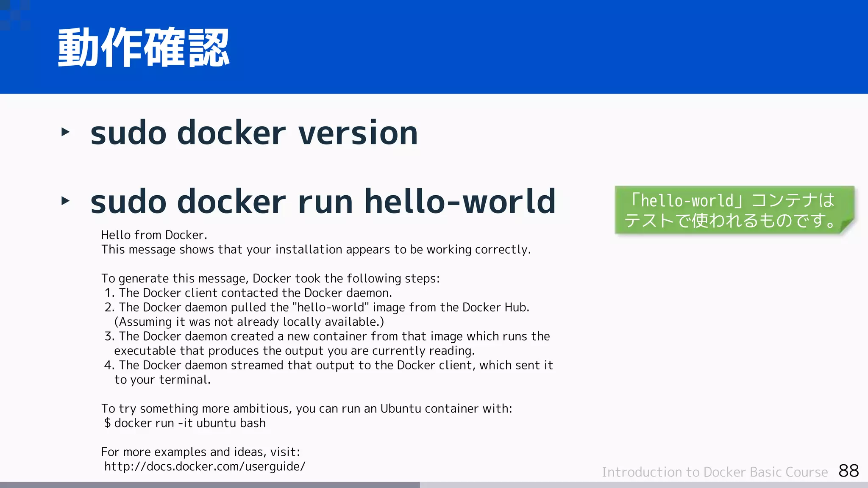The height and width of the screenshot is (488, 868).
Task: Click the slide progress bar at bottom
Action: coord(434,485)
